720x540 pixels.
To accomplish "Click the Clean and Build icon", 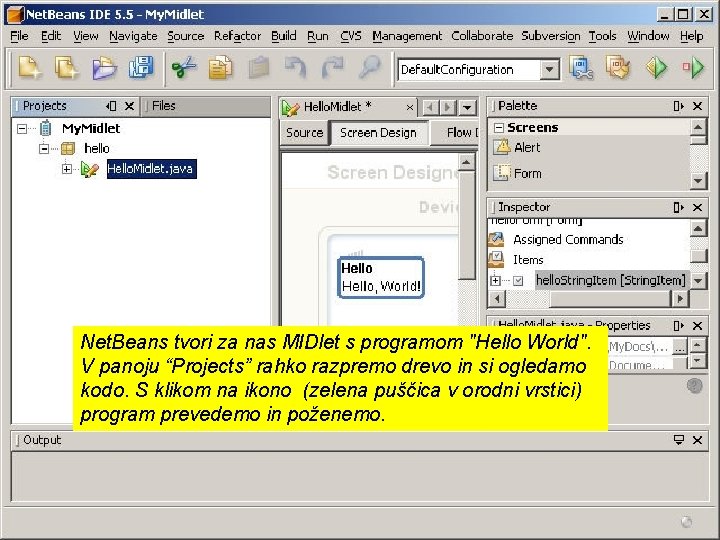I will pyautogui.click(x=618, y=68).
